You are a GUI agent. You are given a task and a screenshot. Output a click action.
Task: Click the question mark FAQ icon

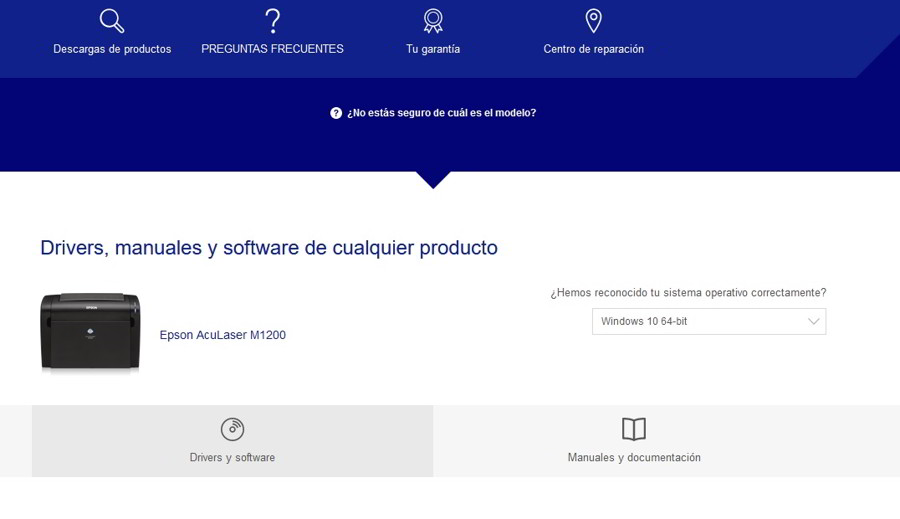pyautogui.click(x=272, y=21)
